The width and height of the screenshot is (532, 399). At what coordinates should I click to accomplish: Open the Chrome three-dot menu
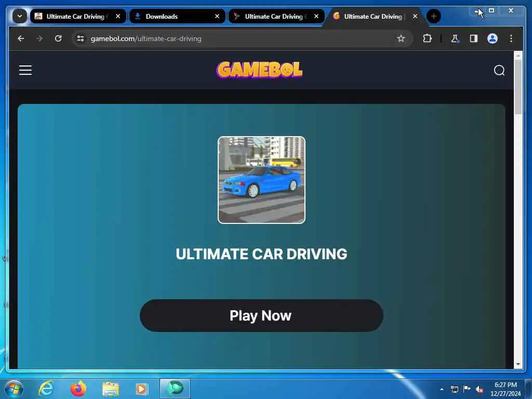tap(511, 38)
